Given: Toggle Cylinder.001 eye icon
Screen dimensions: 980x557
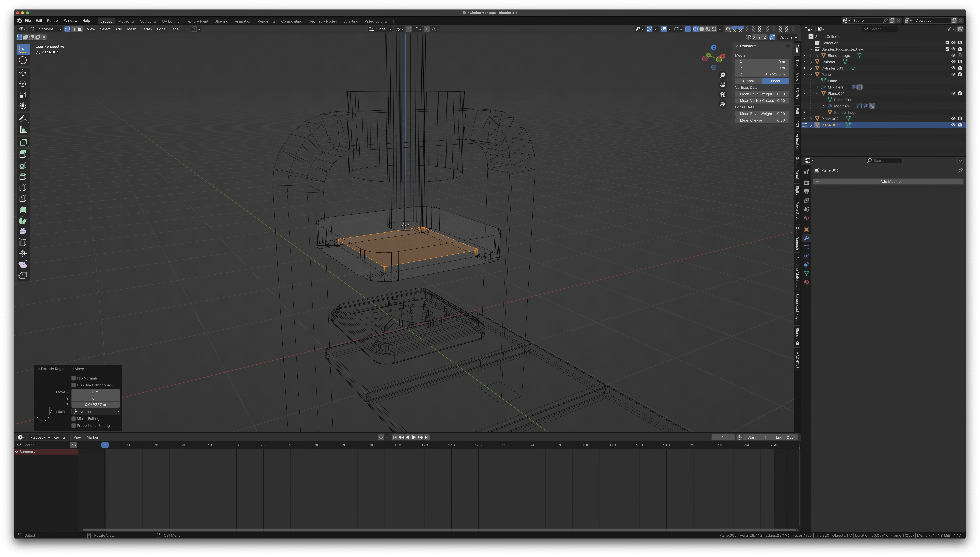Looking at the screenshot, I should point(953,68).
